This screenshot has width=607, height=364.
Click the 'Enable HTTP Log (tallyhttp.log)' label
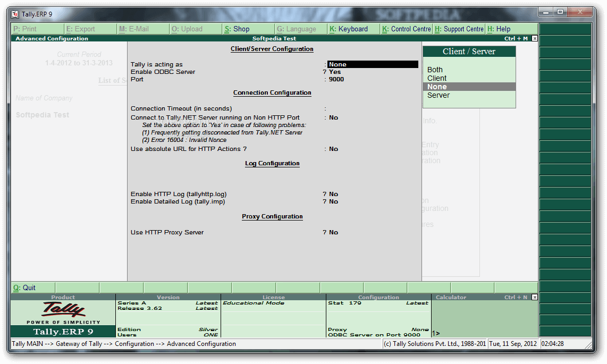tap(179, 194)
